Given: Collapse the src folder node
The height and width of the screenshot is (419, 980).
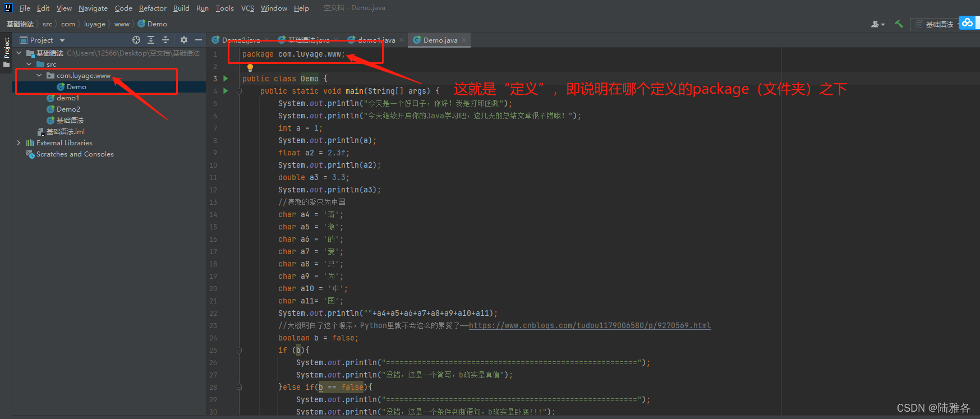Looking at the screenshot, I should pyautogui.click(x=29, y=65).
